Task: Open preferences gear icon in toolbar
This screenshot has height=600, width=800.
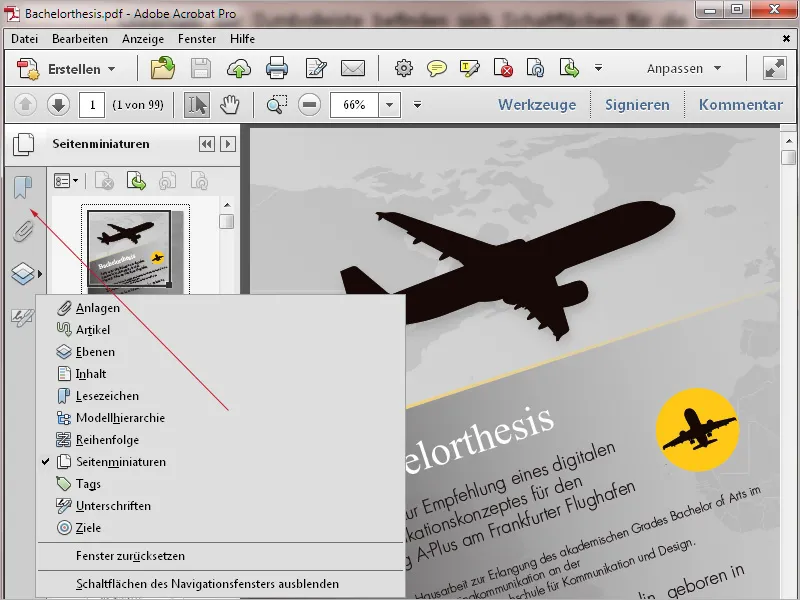Action: click(404, 68)
